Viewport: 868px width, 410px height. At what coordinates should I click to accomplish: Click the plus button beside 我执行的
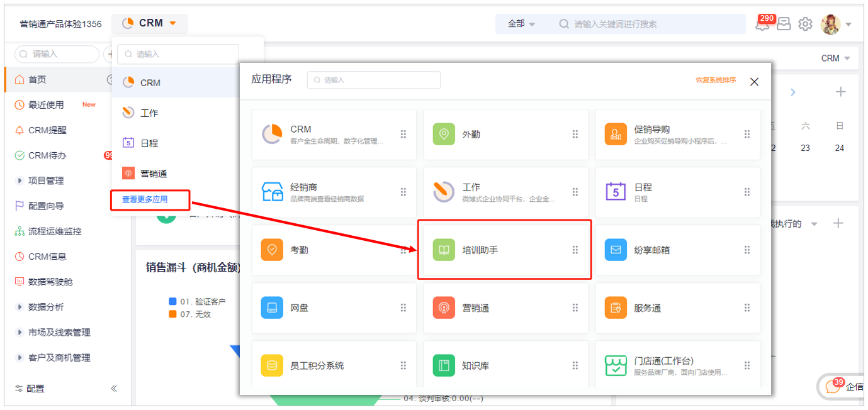click(838, 223)
